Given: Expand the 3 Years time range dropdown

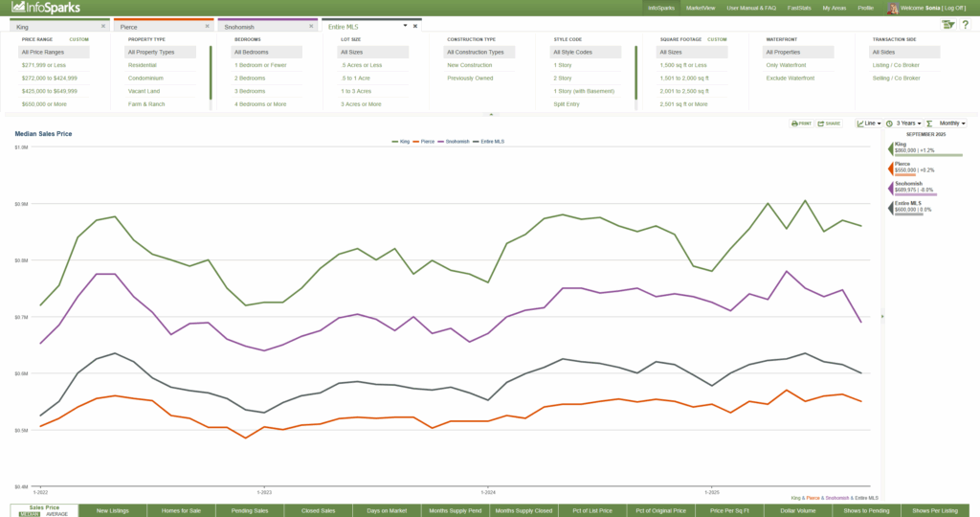Looking at the screenshot, I should point(904,124).
